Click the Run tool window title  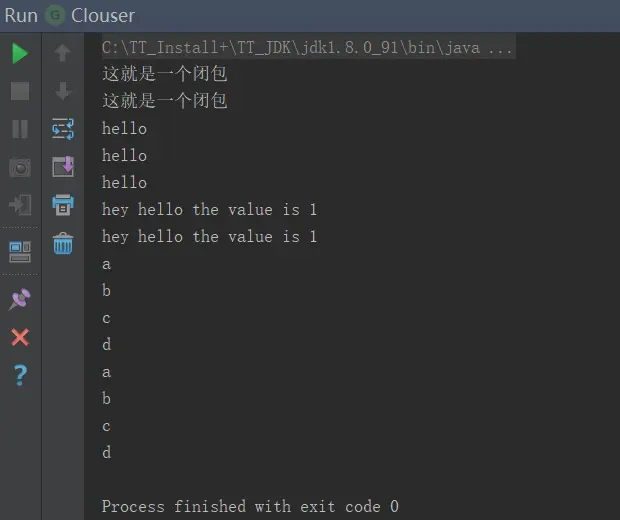tap(21, 15)
